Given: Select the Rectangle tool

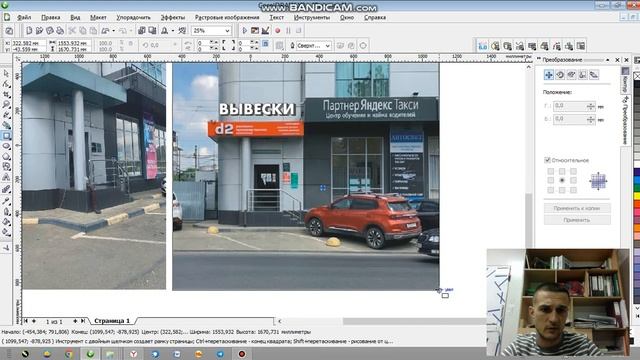Looking at the screenshot, I should pos(6,136).
